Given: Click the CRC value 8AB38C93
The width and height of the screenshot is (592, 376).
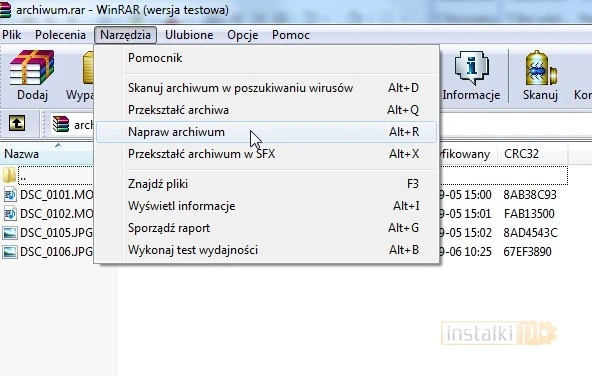Looking at the screenshot, I should (530, 195).
